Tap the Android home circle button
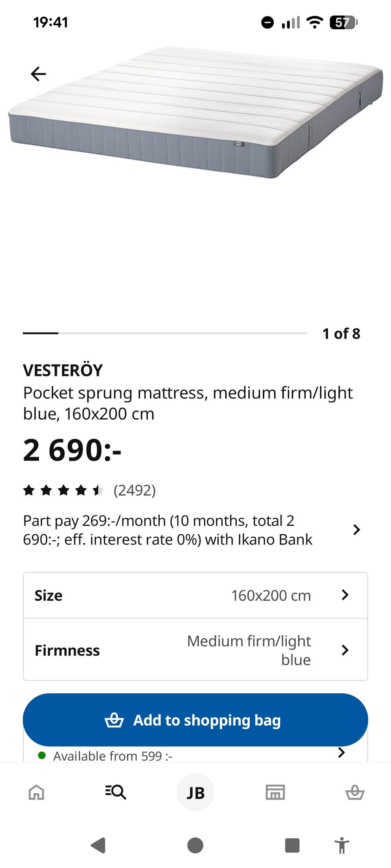391x868 pixels. pyautogui.click(x=195, y=845)
